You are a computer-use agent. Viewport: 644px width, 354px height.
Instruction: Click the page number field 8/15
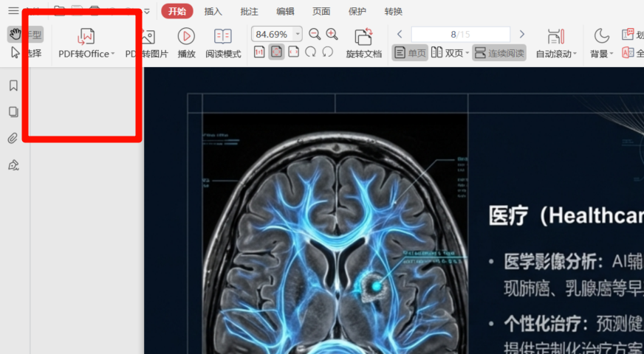click(x=460, y=35)
